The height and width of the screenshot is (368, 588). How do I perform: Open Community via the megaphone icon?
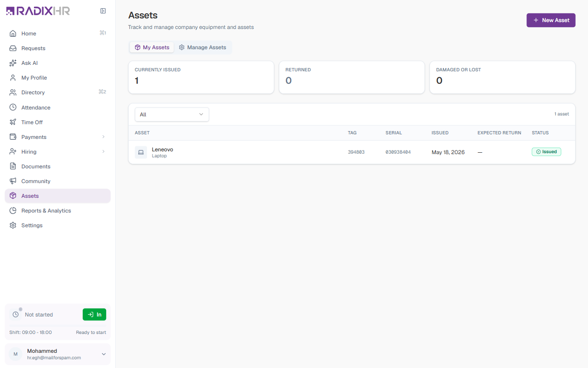pos(13,181)
